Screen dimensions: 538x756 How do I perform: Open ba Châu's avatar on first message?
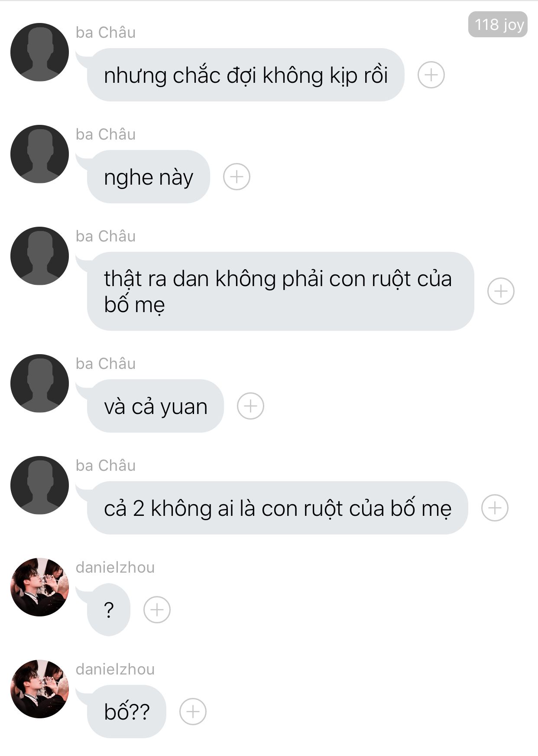pyautogui.click(x=39, y=52)
